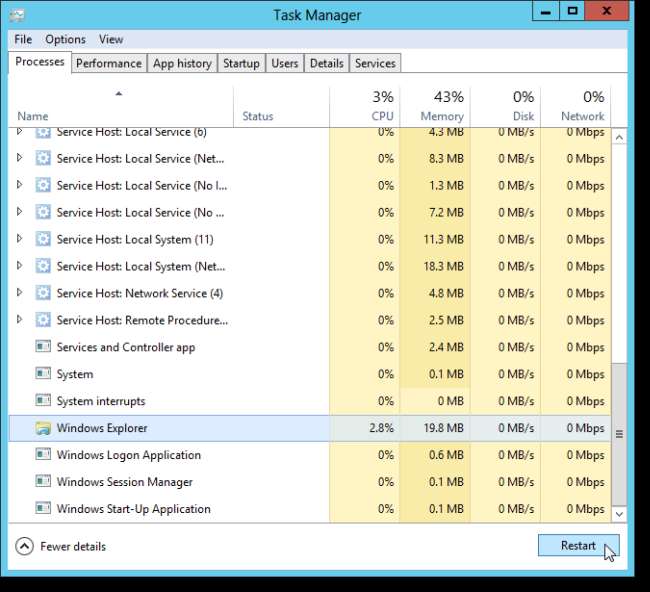Screen dimensions: 650x592
Task: Switch to the Performance tab
Action: 108,63
